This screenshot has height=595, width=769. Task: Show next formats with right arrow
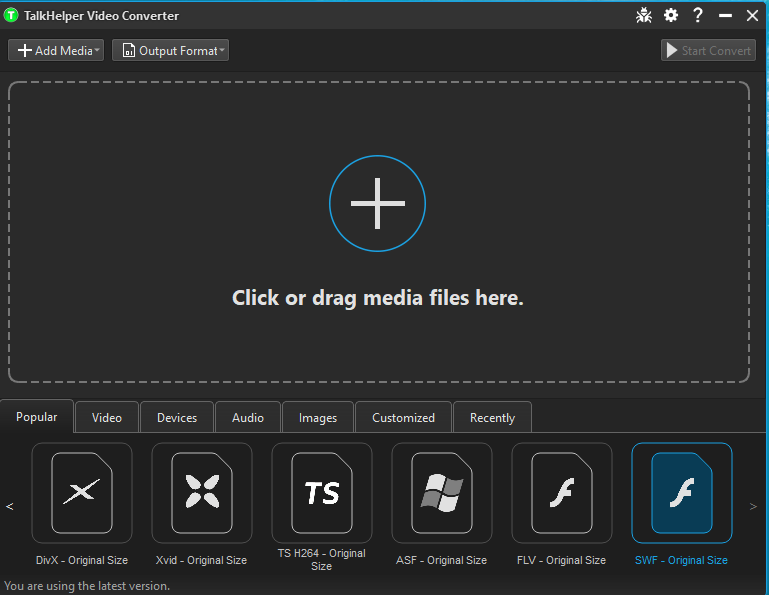tap(753, 506)
